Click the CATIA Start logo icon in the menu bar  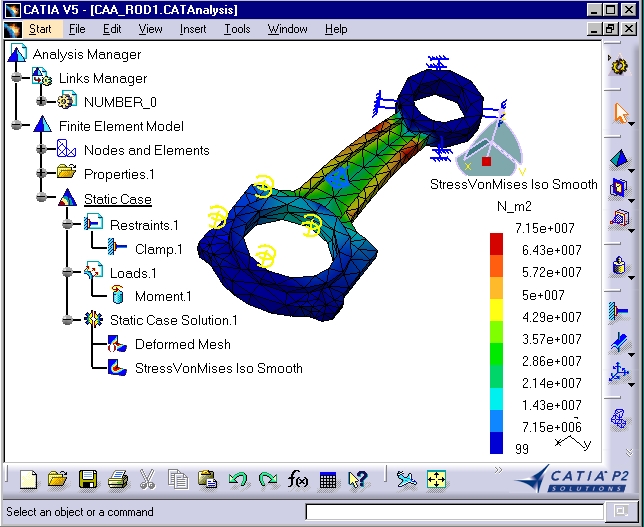[12, 29]
